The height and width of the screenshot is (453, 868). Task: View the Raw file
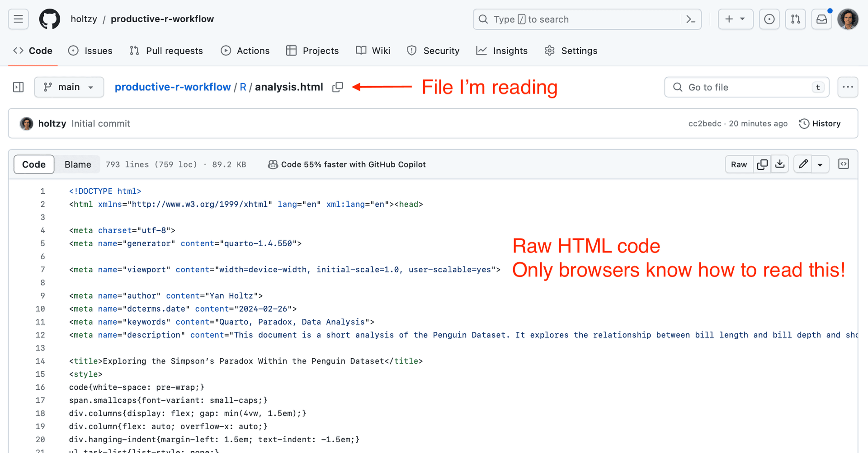(739, 164)
